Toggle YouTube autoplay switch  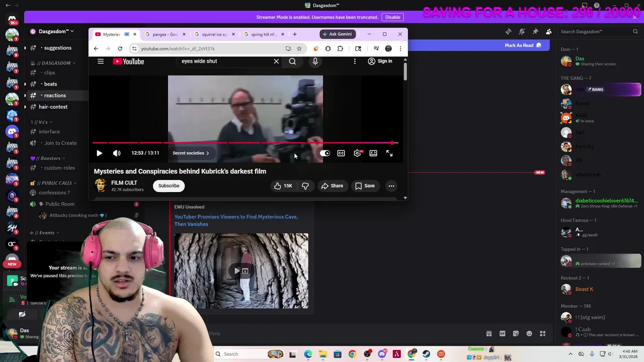click(325, 153)
